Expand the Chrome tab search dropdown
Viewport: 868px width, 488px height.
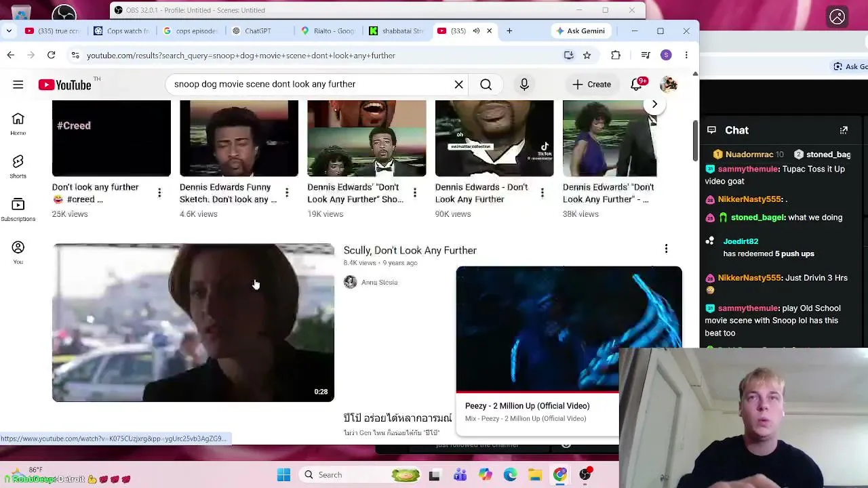(x=9, y=30)
